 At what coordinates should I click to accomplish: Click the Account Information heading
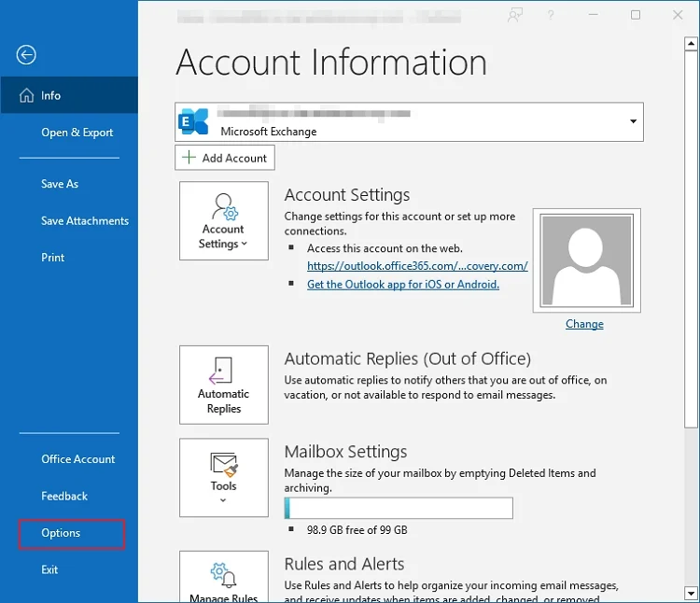click(x=331, y=62)
